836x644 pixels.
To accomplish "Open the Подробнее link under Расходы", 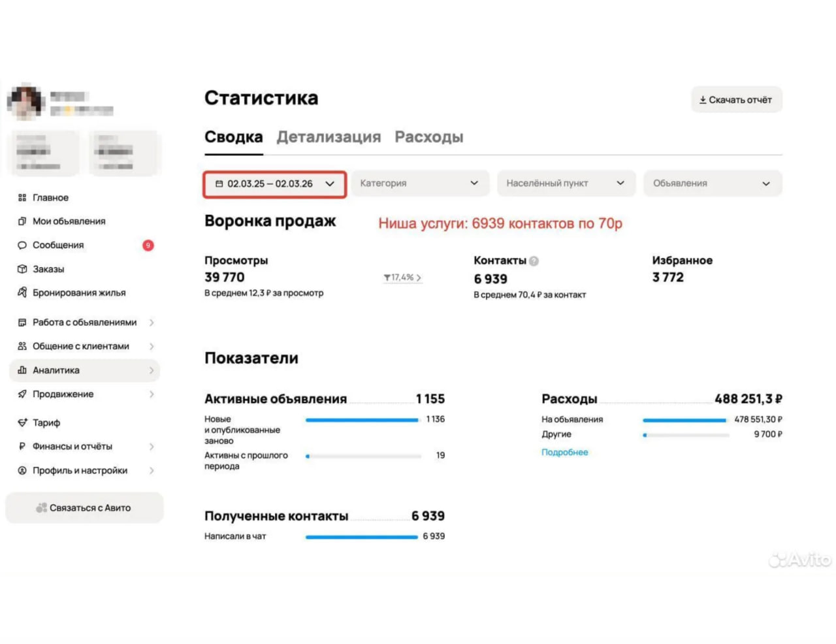I will [564, 453].
